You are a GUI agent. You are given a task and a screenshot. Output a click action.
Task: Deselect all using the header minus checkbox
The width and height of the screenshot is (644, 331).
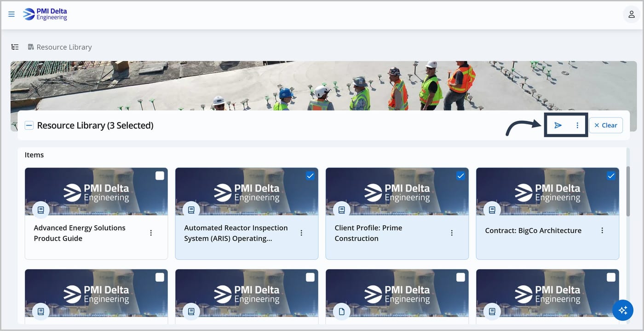[29, 125]
